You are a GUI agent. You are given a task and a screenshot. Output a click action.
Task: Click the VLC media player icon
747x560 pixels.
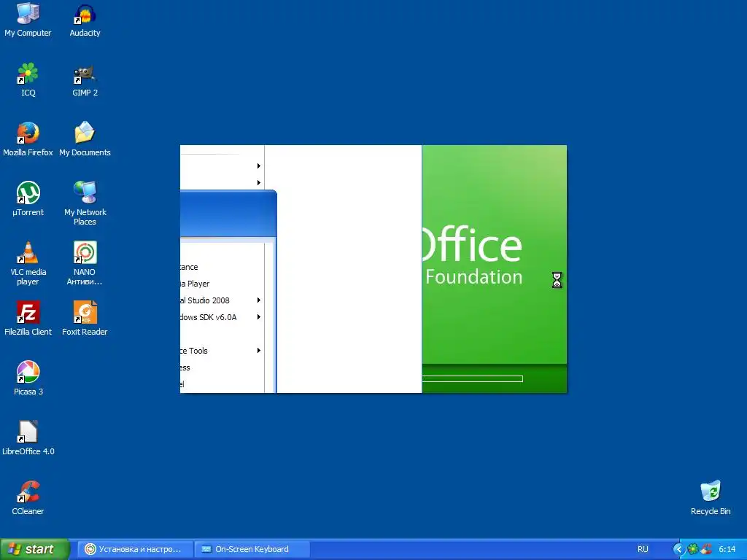pyautogui.click(x=28, y=263)
